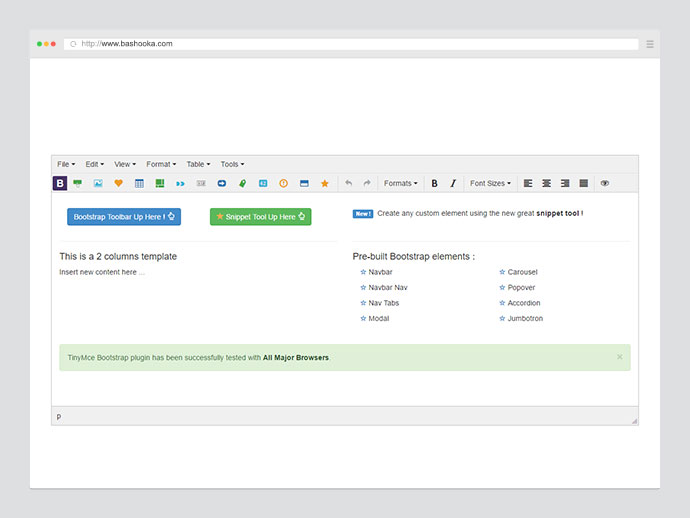Click the bold 'snippet tool' text
This screenshot has width=690, height=518.
tap(558, 213)
